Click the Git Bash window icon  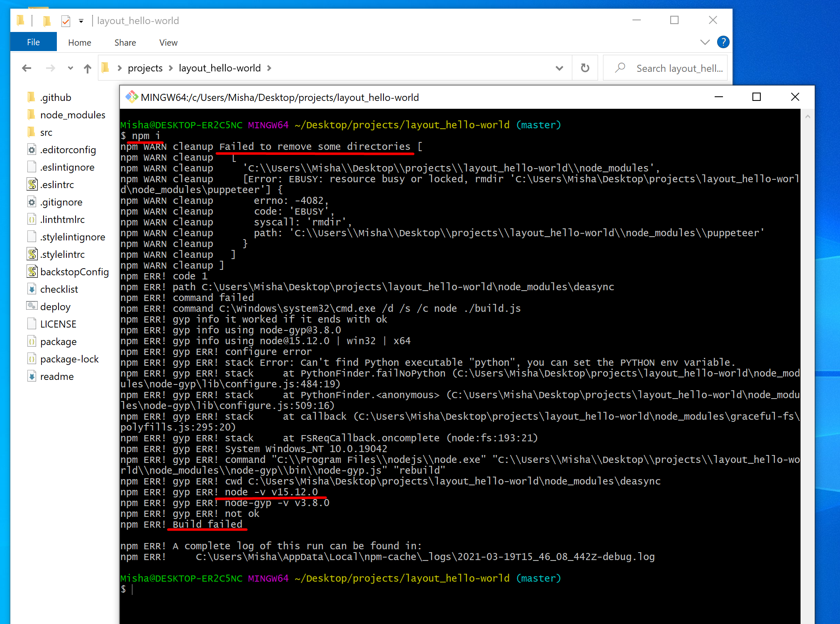coord(132,97)
